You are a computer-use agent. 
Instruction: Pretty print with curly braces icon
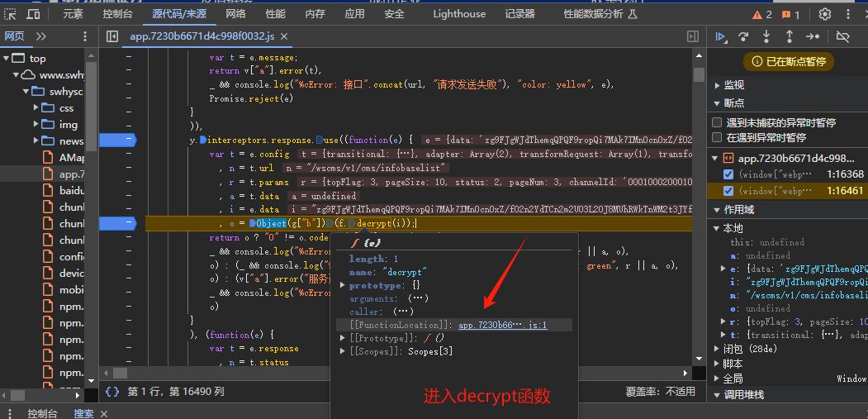pos(112,392)
